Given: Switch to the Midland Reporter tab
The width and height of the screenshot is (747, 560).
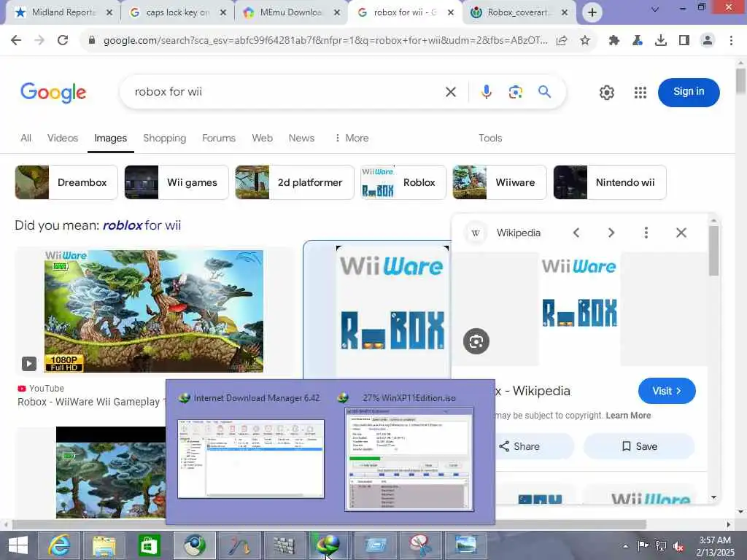Looking at the screenshot, I should pos(63,12).
